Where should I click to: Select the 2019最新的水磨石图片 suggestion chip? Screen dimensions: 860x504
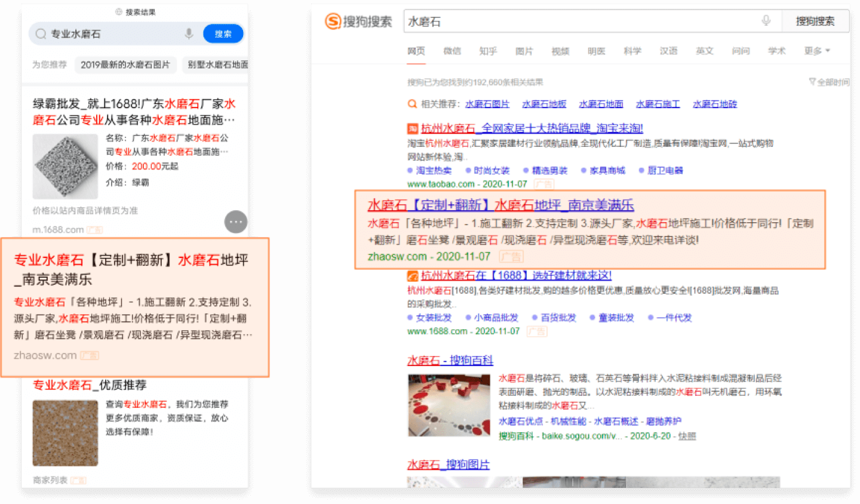click(125, 64)
